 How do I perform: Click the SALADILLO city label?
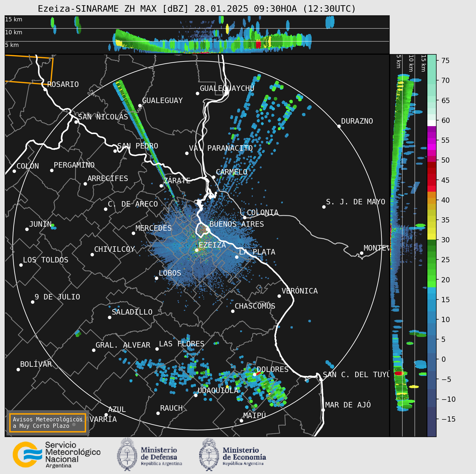click(132, 312)
